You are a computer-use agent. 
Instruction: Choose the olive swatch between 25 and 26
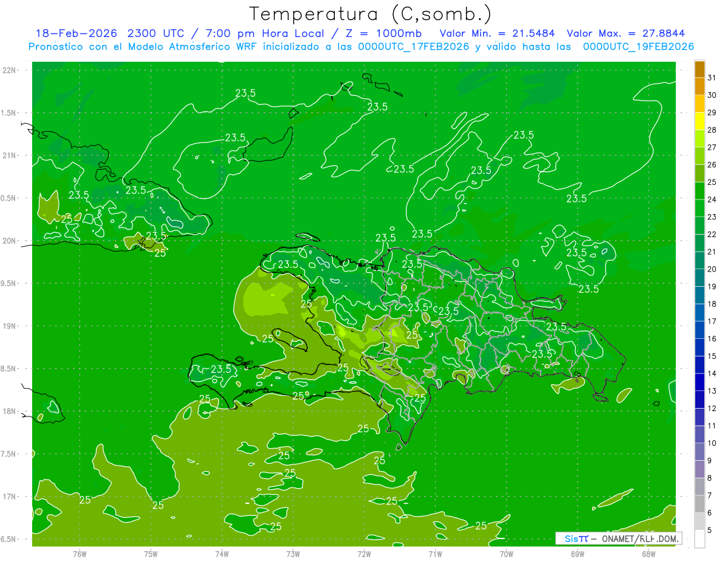(699, 173)
